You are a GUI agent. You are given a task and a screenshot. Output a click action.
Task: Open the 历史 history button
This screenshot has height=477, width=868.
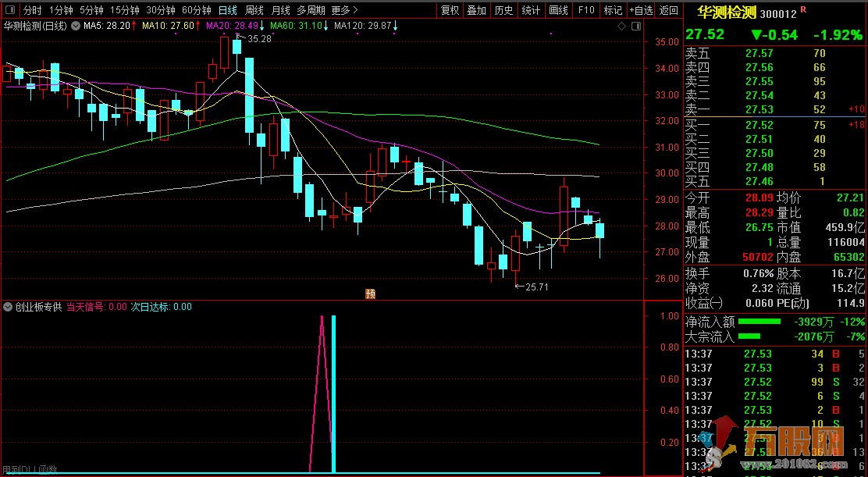(503, 10)
